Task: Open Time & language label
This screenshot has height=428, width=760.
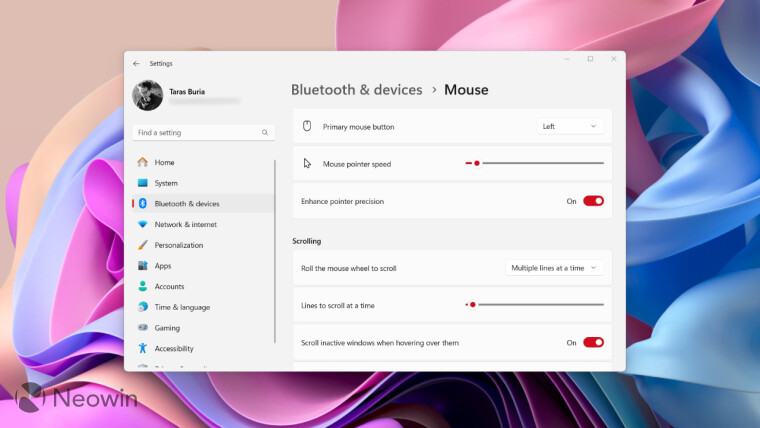Action: coord(182,307)
